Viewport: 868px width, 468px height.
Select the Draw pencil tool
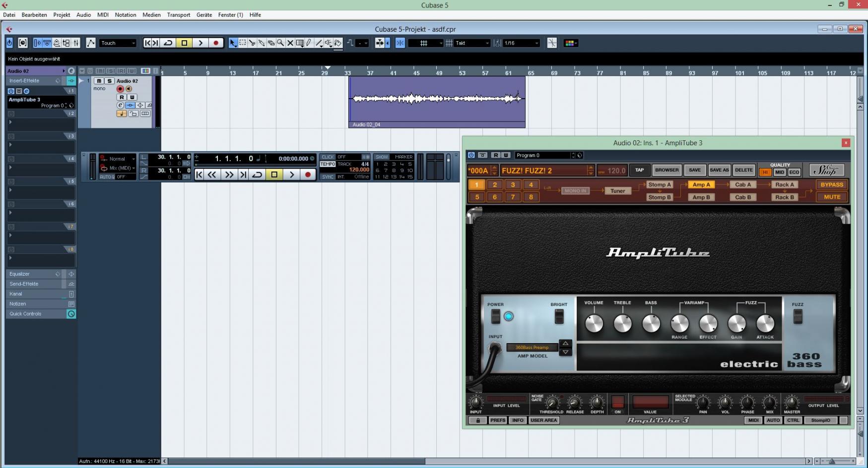point(308,43)
